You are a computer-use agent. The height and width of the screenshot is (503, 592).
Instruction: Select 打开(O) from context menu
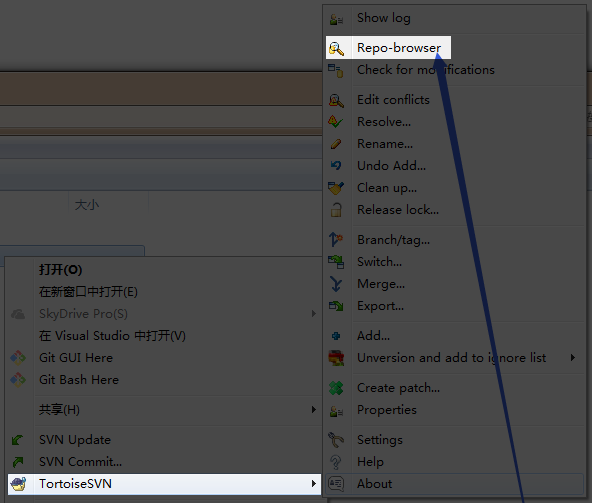(60, 270)
